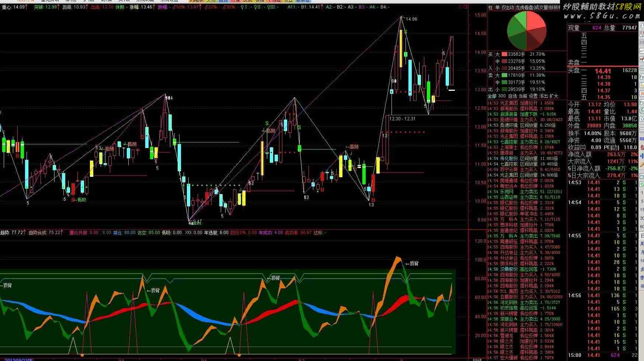Click the 买盘一 price 14.41 with volume 16228

pos(603,71)
